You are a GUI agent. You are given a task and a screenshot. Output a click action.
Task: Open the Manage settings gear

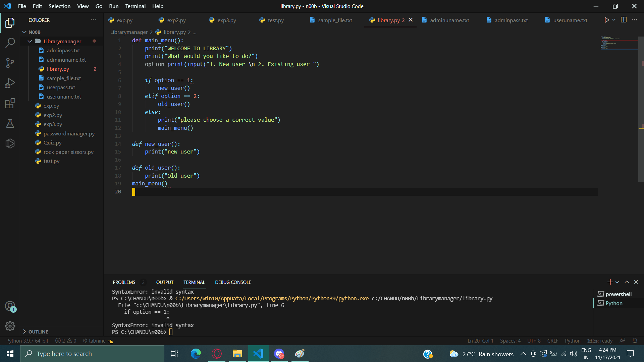click(10, 326)
